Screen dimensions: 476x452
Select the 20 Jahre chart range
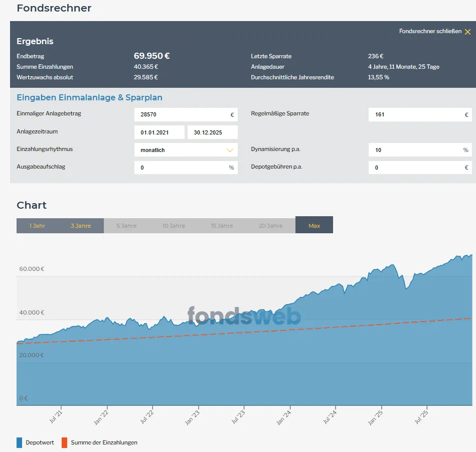[270, 226]
